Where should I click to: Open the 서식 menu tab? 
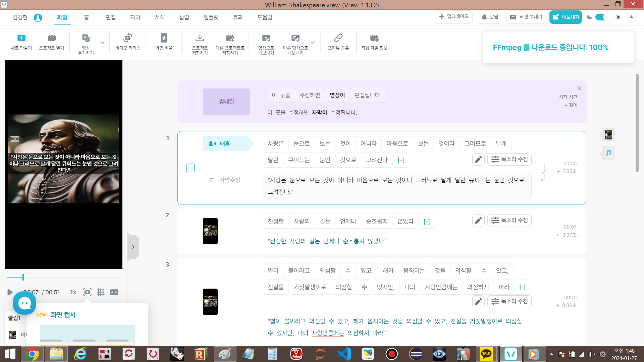click(160, 17)
